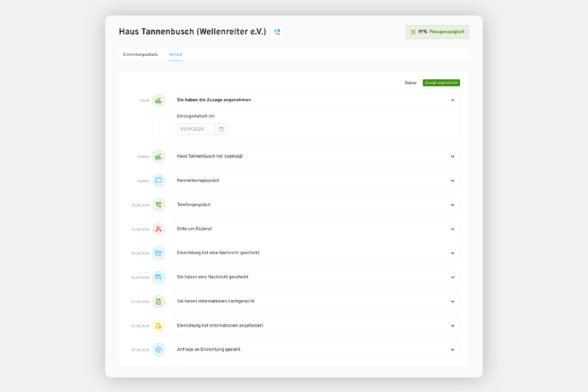Viewport: 588px width, 392px height.
Task: Click the Zusage angenohmen status badge
Action: point(441,83)
